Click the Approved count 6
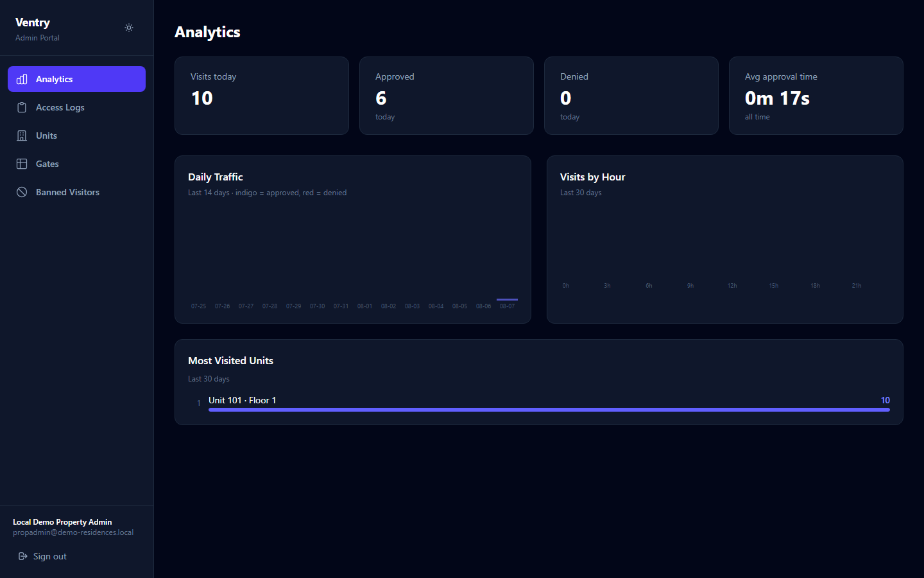Viewport: 924px width, 578px height. point(381,98)
